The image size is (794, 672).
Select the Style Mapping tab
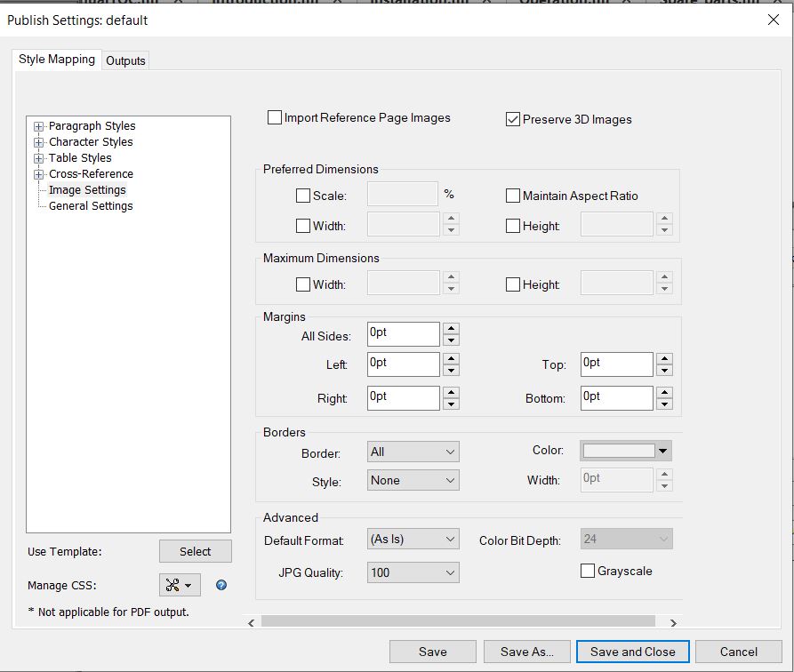(x=55, y=59)
